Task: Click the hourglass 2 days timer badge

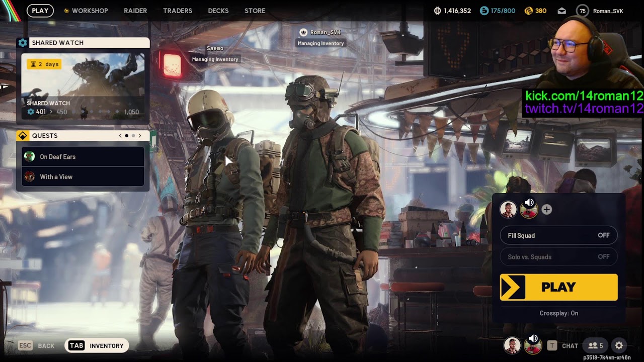Action: click(44, 64)
